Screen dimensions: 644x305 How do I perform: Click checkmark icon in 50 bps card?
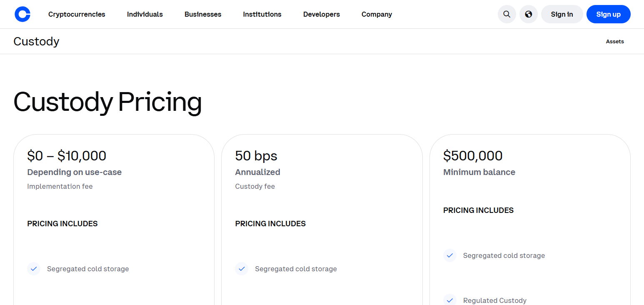click(242, 269)
